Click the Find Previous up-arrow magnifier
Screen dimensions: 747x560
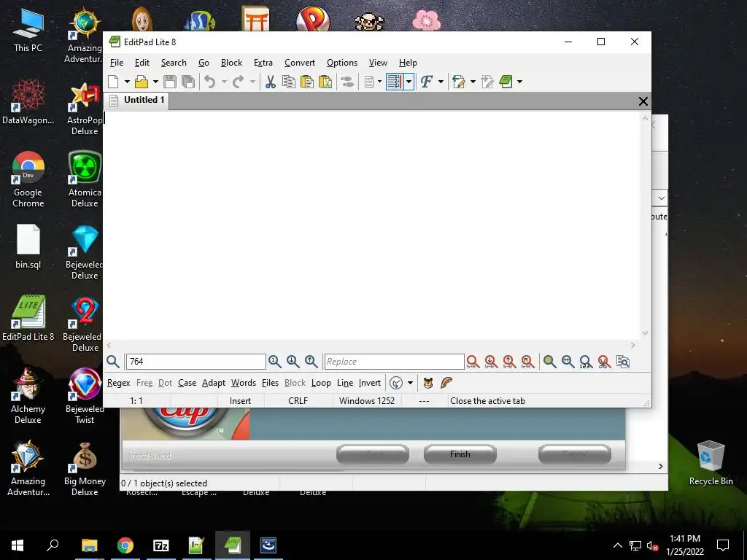click(x=311, y=362)
